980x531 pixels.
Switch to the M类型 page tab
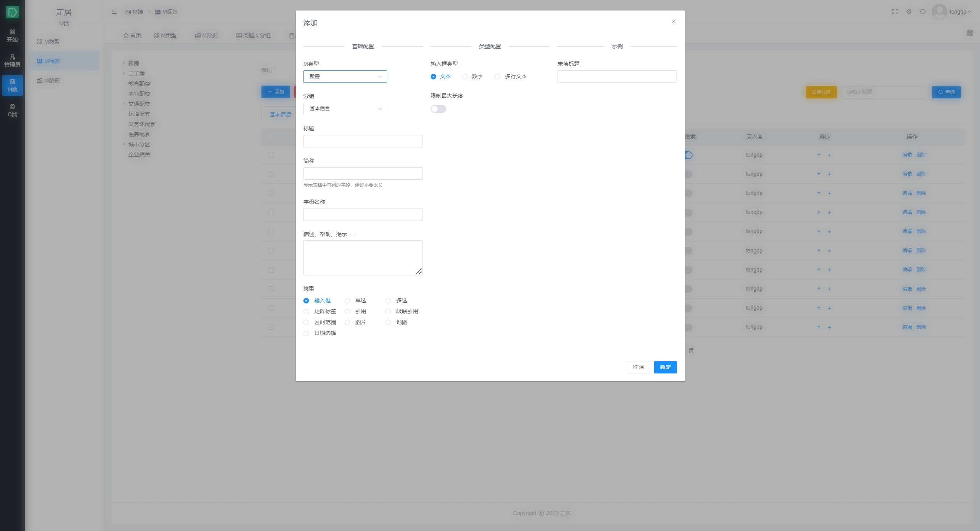point(165,35)
